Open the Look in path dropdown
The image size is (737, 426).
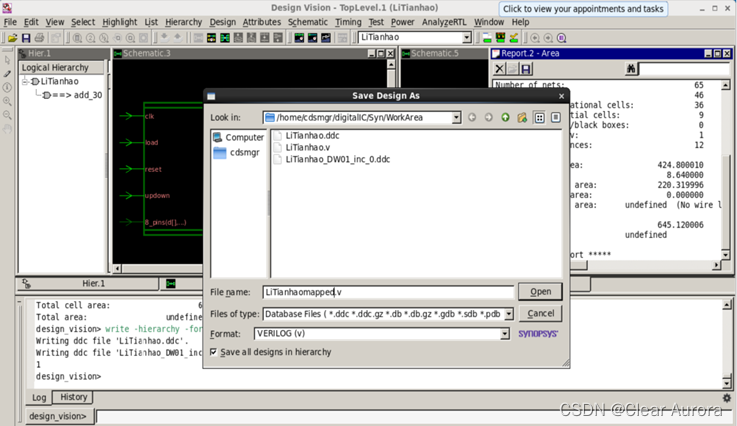(456, 118)
